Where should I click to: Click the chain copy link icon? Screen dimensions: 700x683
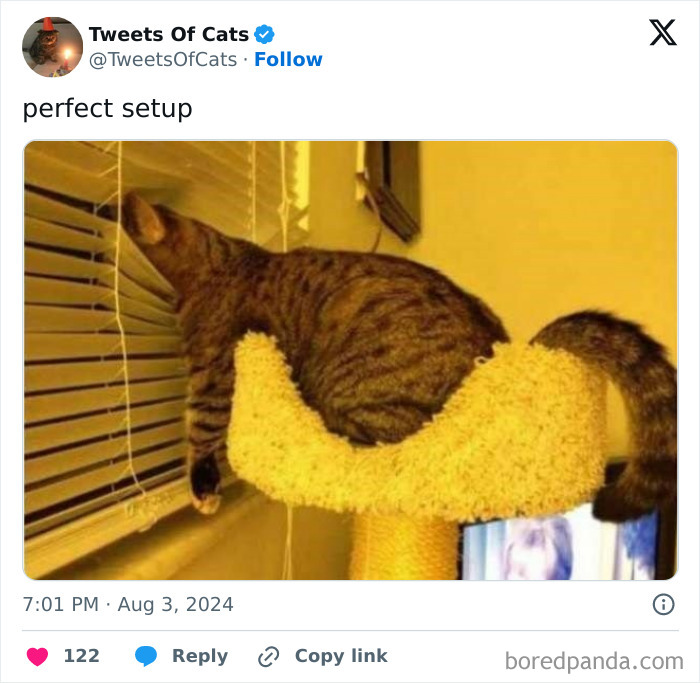(x=268, y=657)
